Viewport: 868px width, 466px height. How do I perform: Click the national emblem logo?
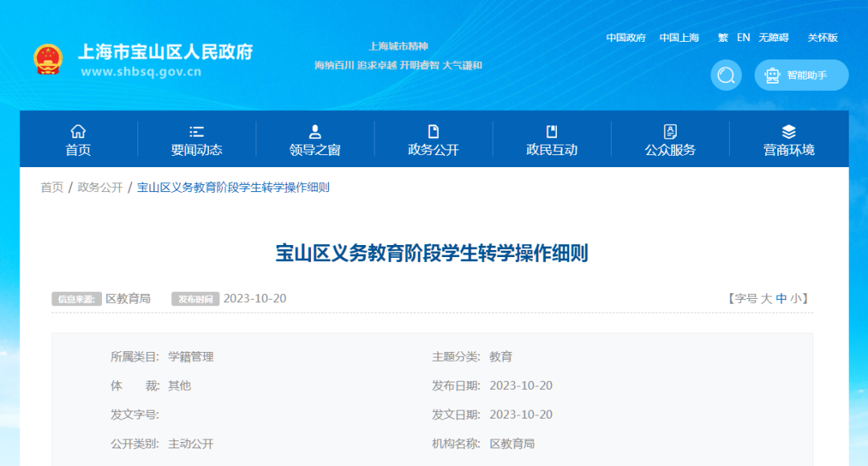click(47, 60)
